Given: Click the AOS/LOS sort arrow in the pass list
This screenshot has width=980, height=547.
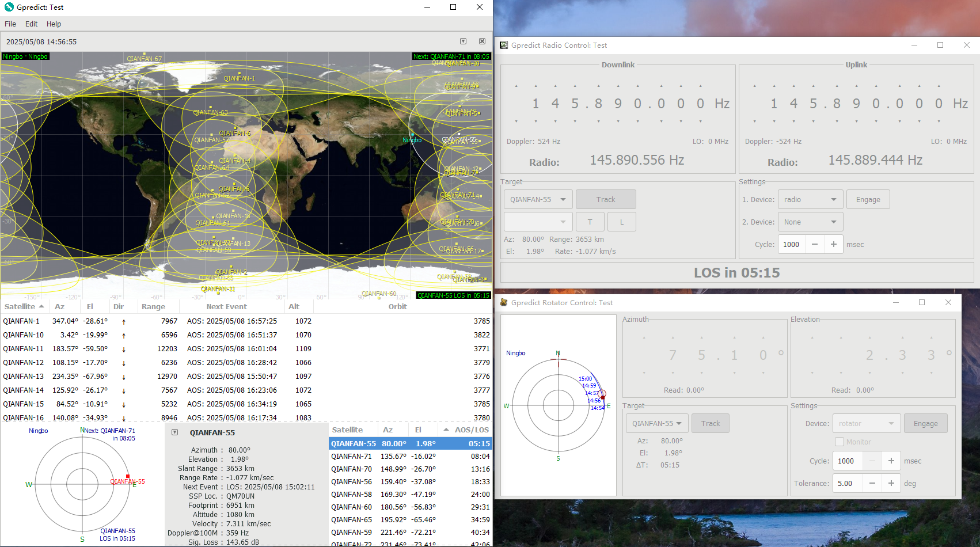Looking at the screenshot, I should tap(446, 430).
